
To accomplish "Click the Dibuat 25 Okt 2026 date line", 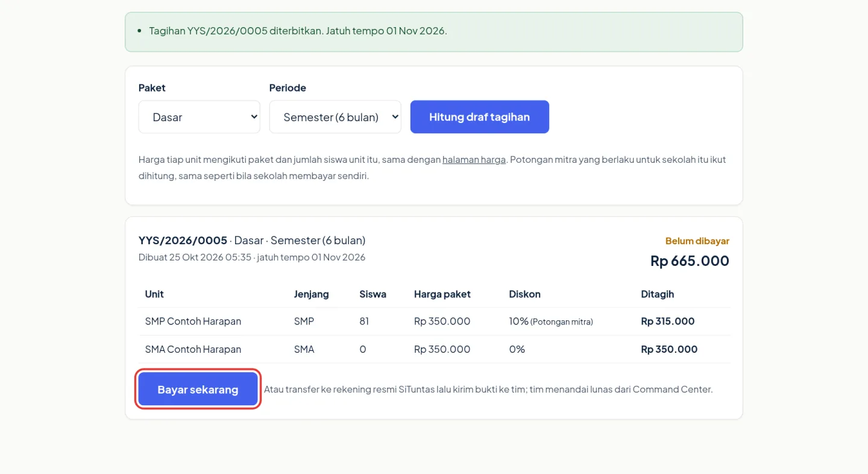I will coord(252,258).
